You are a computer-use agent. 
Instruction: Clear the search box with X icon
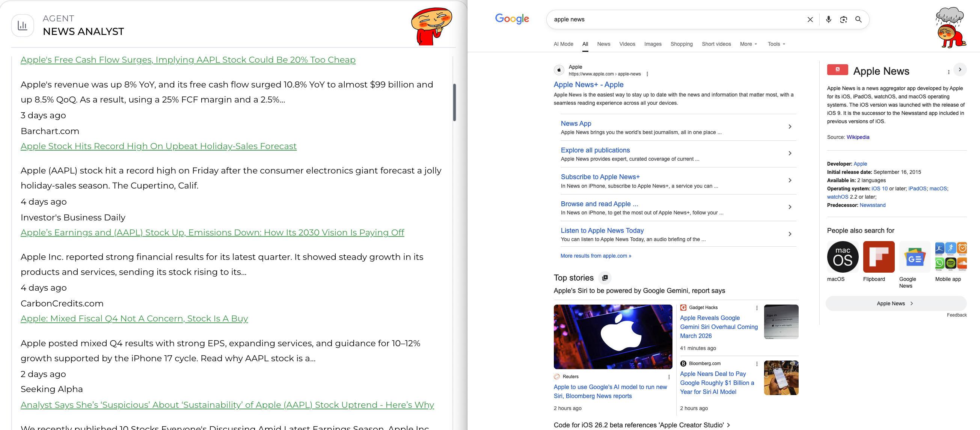[810, 20]
